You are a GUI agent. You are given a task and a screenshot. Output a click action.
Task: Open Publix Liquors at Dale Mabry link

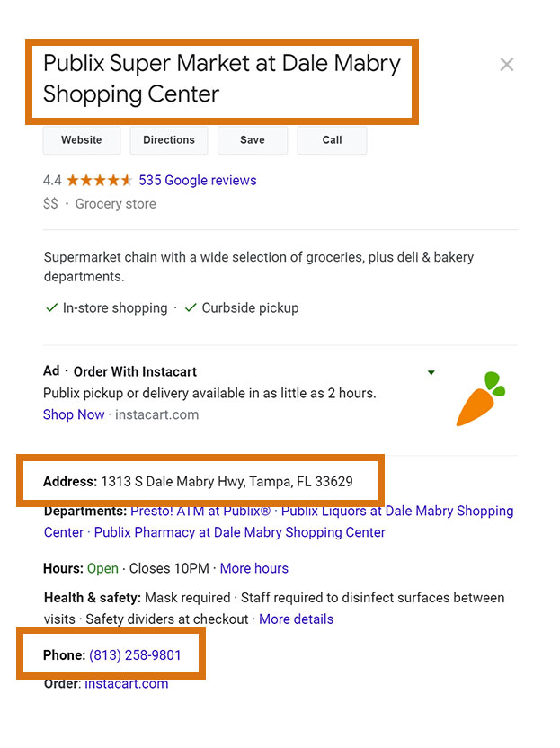pyautogui.click(x=279, y=521)
